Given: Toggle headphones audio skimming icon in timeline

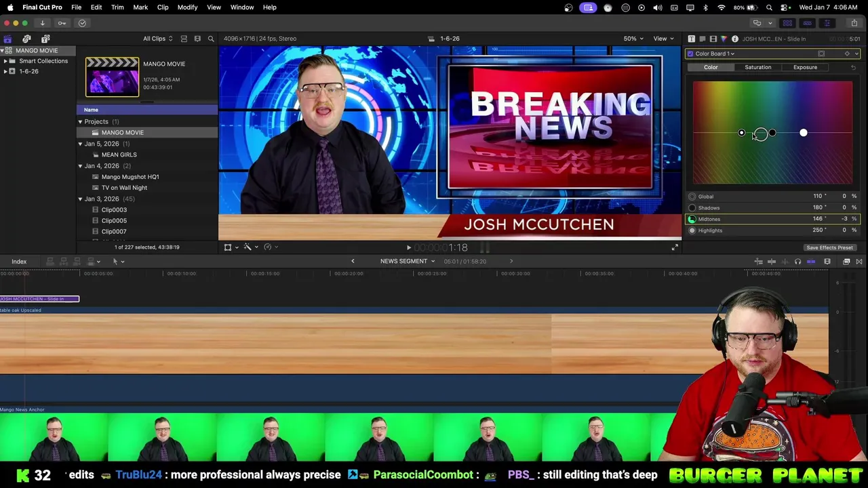Looking at the screenshot, I should 797,262.
